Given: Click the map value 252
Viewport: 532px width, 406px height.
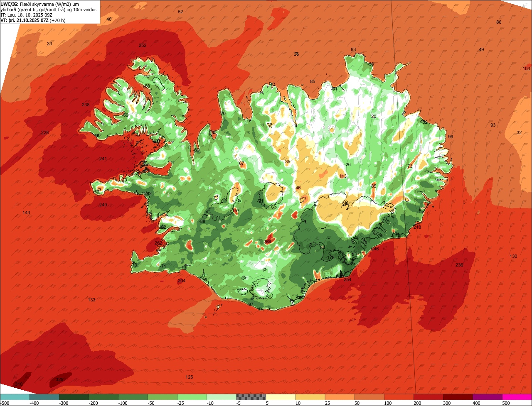Looking at the screenshot, I should click(143, 45).
